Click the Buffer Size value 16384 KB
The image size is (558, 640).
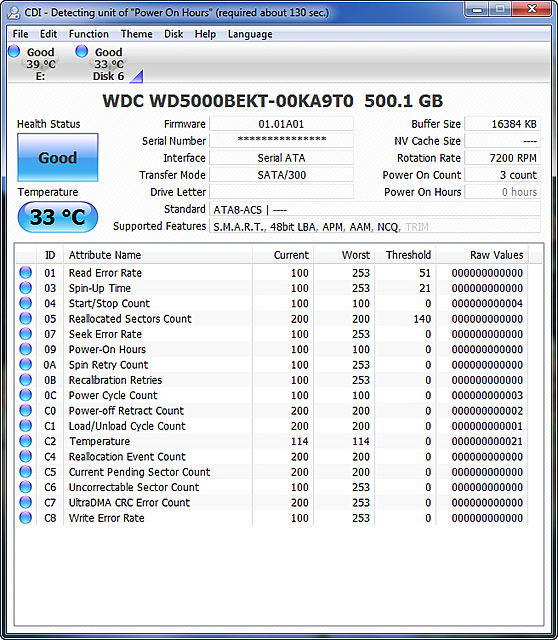pos(502,124)
